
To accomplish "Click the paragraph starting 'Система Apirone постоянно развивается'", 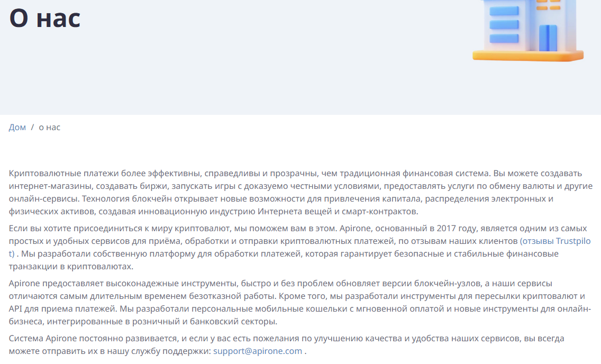I will (x=287, y=345).
